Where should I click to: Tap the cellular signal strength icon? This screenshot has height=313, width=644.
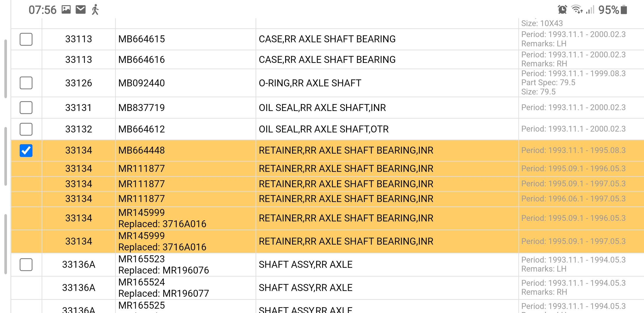click(x=590, y=10)
